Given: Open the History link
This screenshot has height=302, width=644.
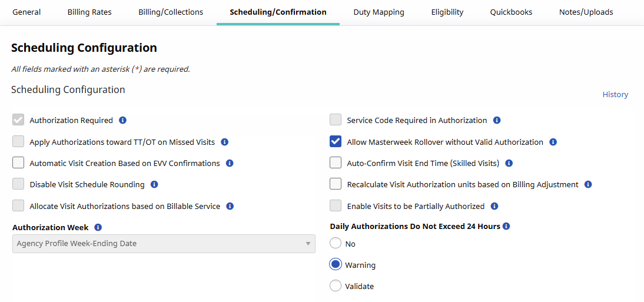Looking at the screenshot, I should [x=615, y=94].
